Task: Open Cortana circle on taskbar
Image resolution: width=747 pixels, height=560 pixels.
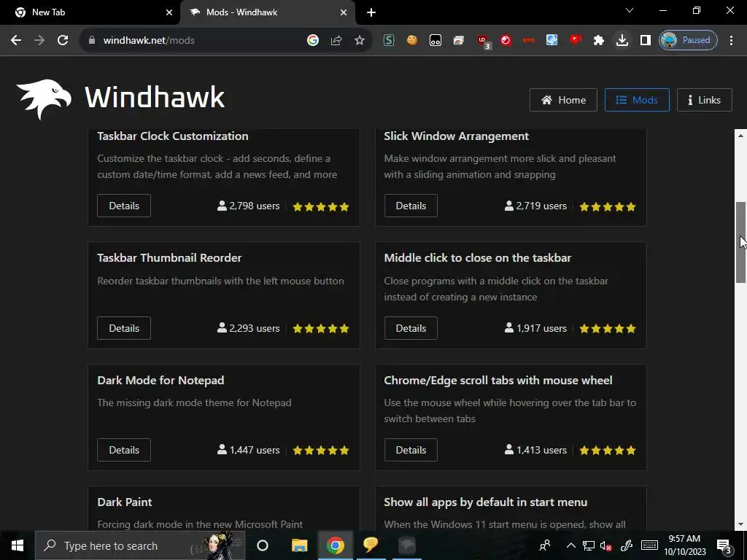Action: pos(263,545)
